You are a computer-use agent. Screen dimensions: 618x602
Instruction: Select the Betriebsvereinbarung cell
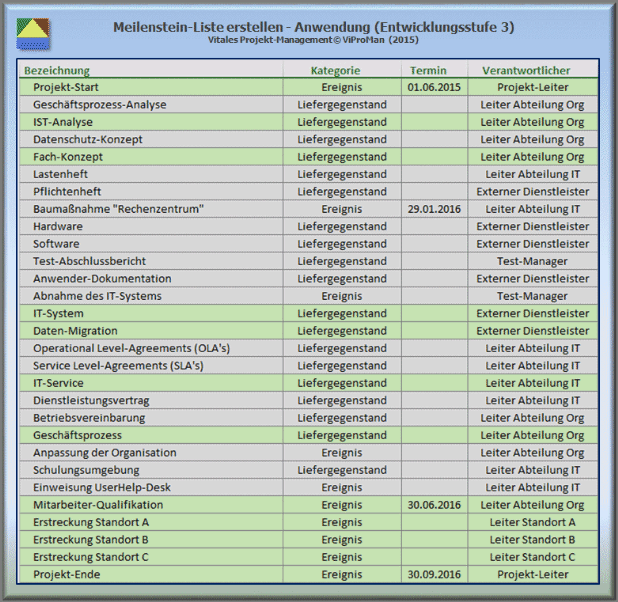151,417
